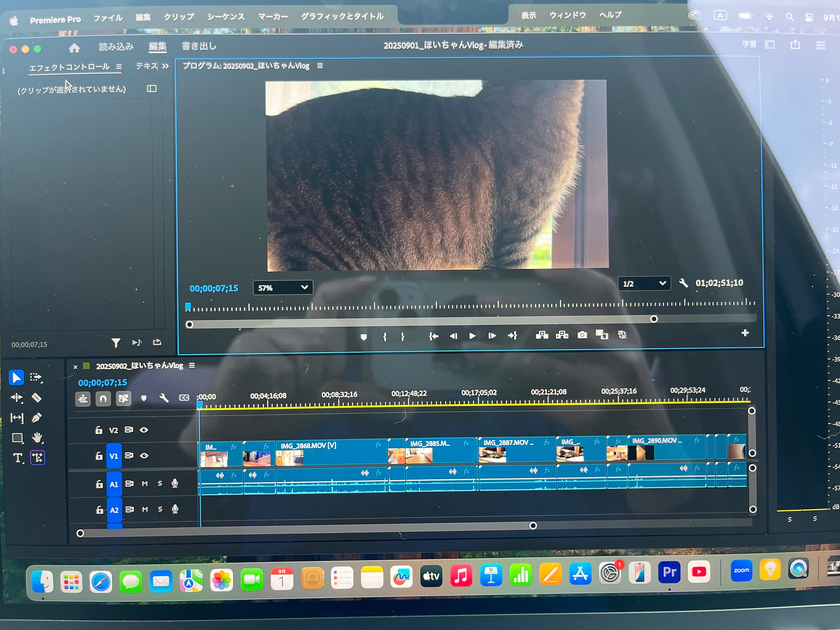Select the Hand tool
The height and width of the screenshot is (630, 840).
tap(37, 438)
